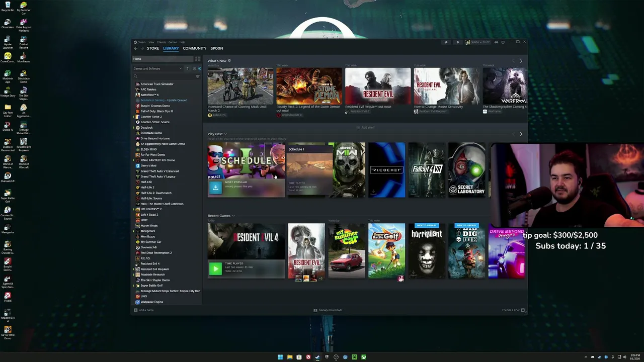Open the Help menu
The height and width of the screenshot is (362, 644).
182,42
